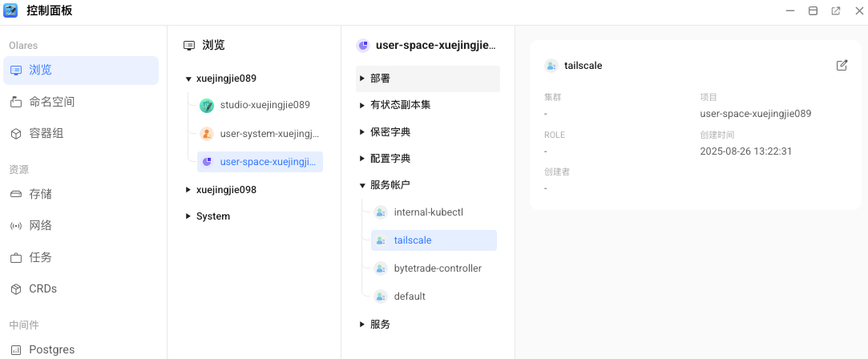
Task: Expand the 有状态副本集 section
Action: pyautogui.click(x=362, y=105)
